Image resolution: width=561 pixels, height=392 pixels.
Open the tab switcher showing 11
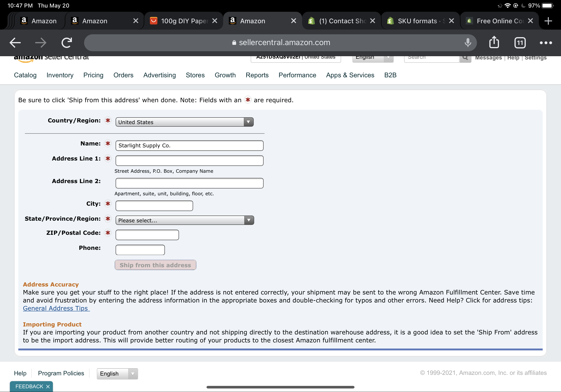(520, 43)
